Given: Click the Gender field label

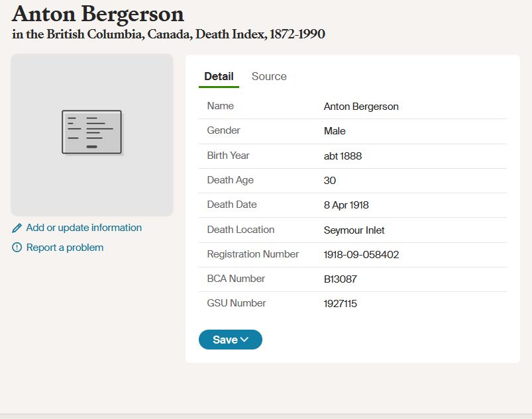Looking at the screenshot, I should [x=223, y=130].
